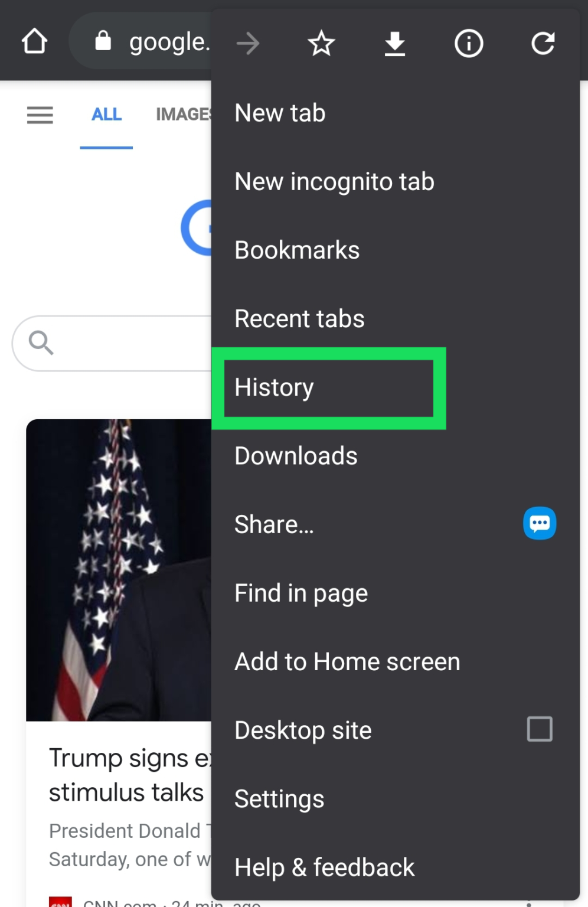Tap the download page icon
The image size is (588, 907).
click(x=394, y=43)
